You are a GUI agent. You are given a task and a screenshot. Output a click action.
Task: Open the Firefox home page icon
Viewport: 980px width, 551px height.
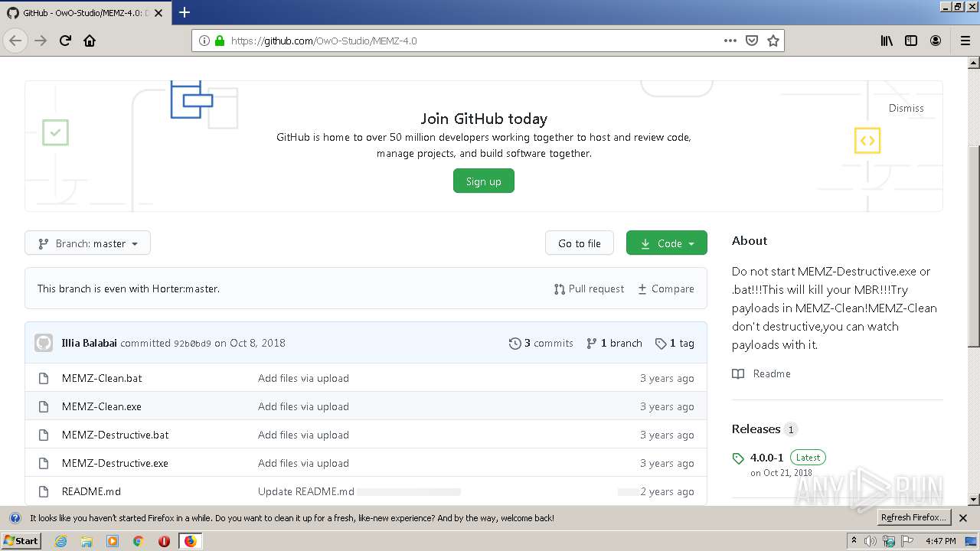90,41
